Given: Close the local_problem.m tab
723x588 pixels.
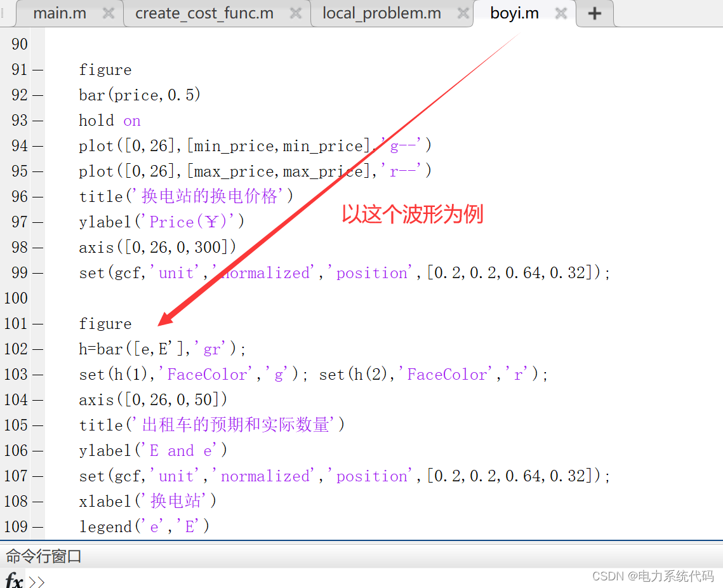Looking at the screenshot, I should [461, 12].
